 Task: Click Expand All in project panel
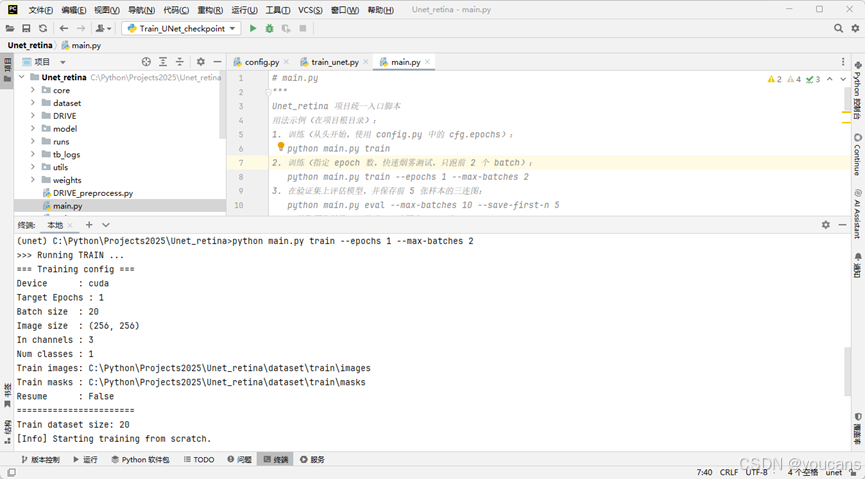tap(163, 62)
